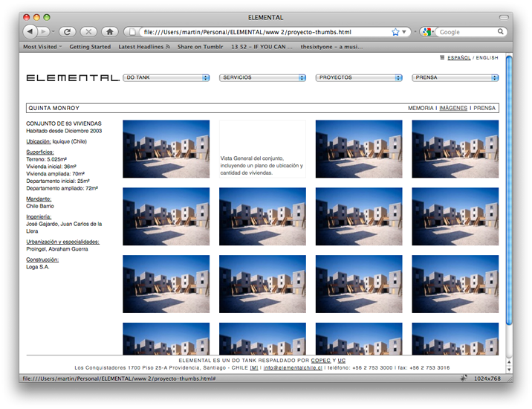Viewport: 532px width, 409px height.
Task: Click the Share on Tumblr bookmark
Action: tap(200, 47)
